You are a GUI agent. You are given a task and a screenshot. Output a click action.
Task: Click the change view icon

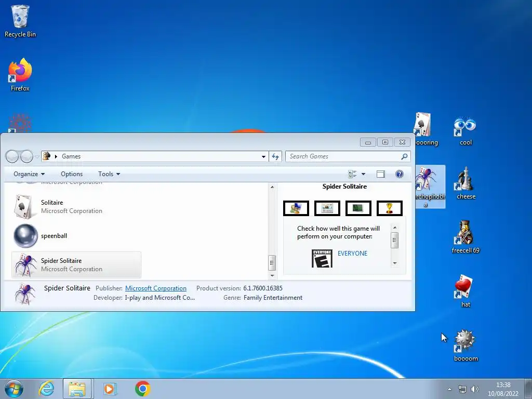tap(352, 174)
